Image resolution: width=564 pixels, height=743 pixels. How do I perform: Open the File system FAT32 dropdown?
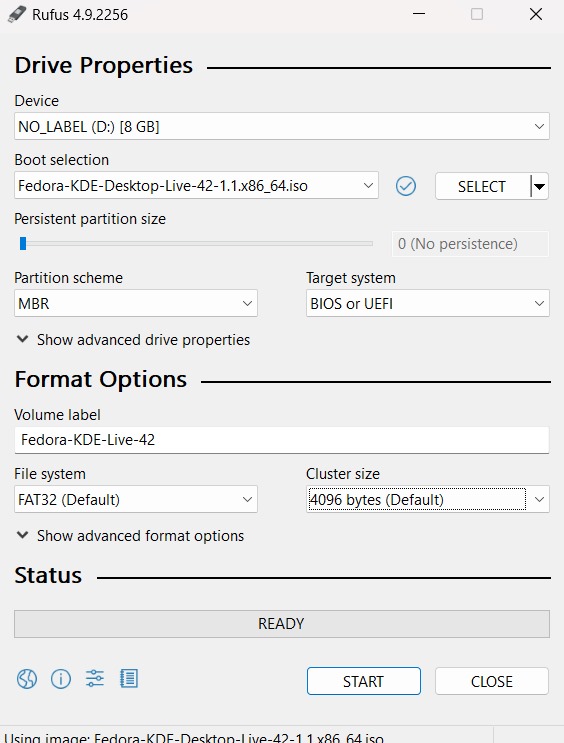point(136,499)
